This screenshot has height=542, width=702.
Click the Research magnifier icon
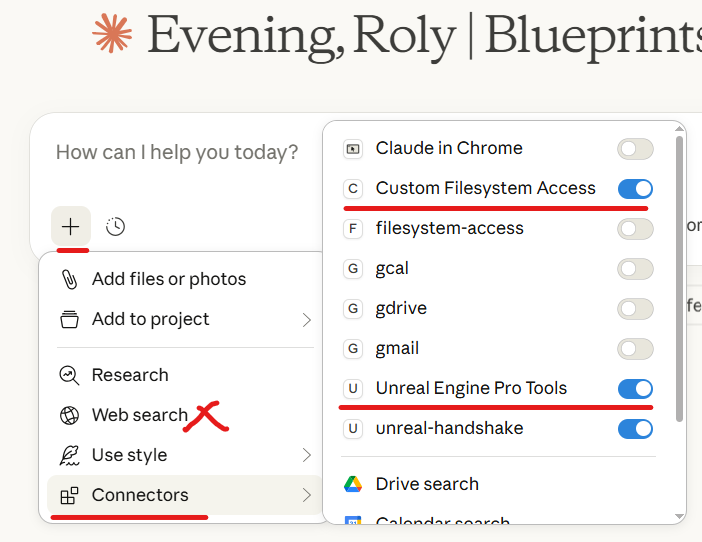(69, 375)
